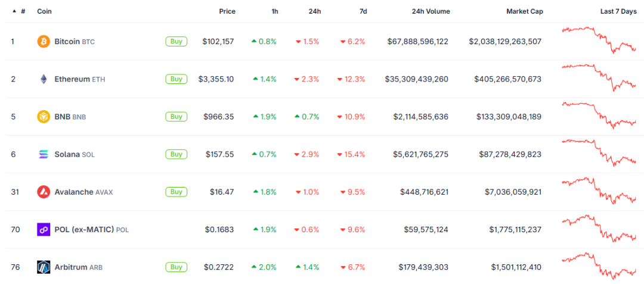Sort table by Price column header

[227, 11]
